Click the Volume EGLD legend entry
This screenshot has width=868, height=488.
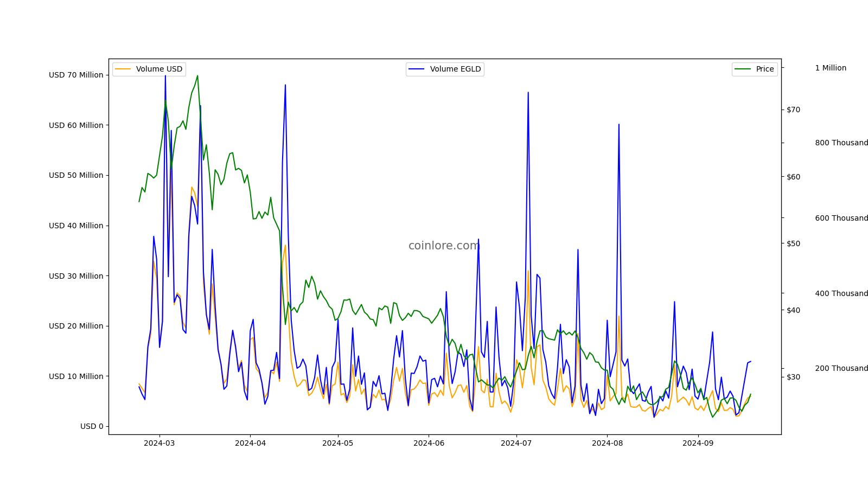point(445,69)
